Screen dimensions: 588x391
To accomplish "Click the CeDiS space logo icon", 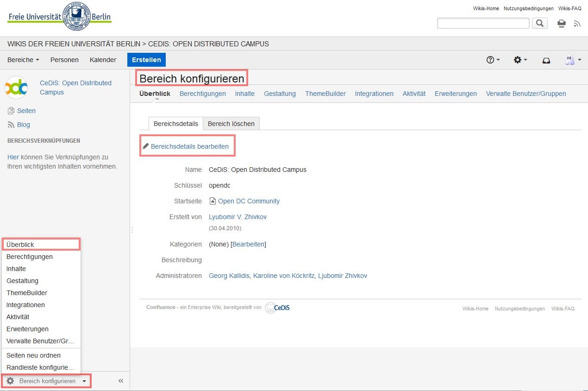I will 16,88.
